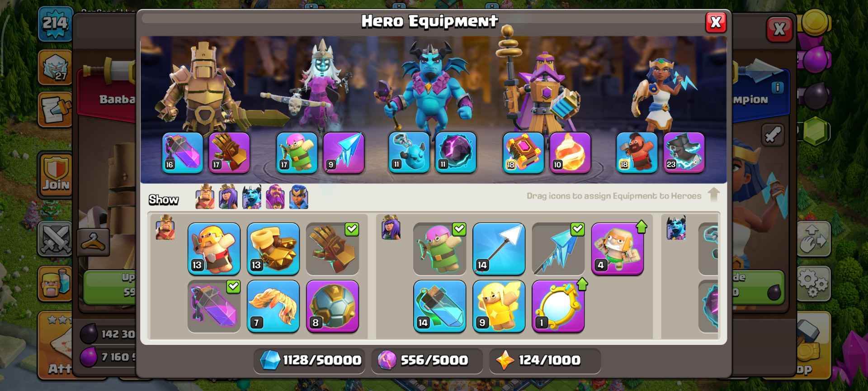Filter equipment by Grand Warden portrait
Viewport: 868px width, 391px height.
pyautogui.click(x=275, y=197)
